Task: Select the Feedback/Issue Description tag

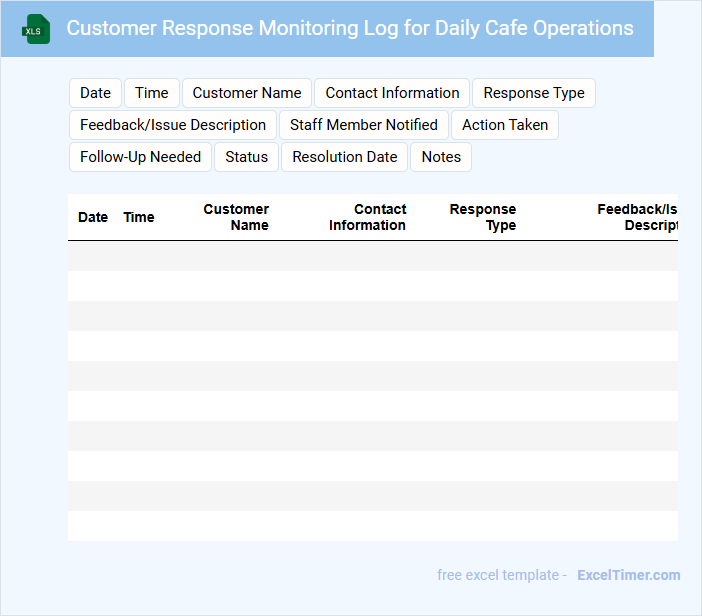Action: pos(173,125)
